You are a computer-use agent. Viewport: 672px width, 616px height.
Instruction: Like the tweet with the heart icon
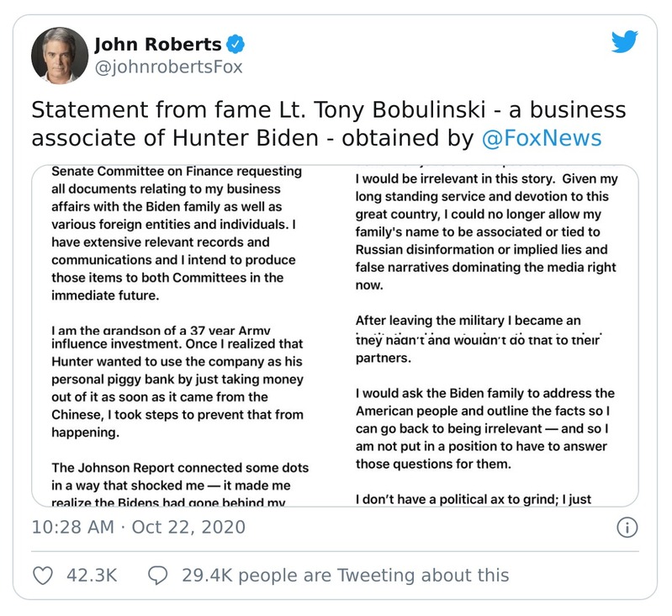tap(42, 575)
